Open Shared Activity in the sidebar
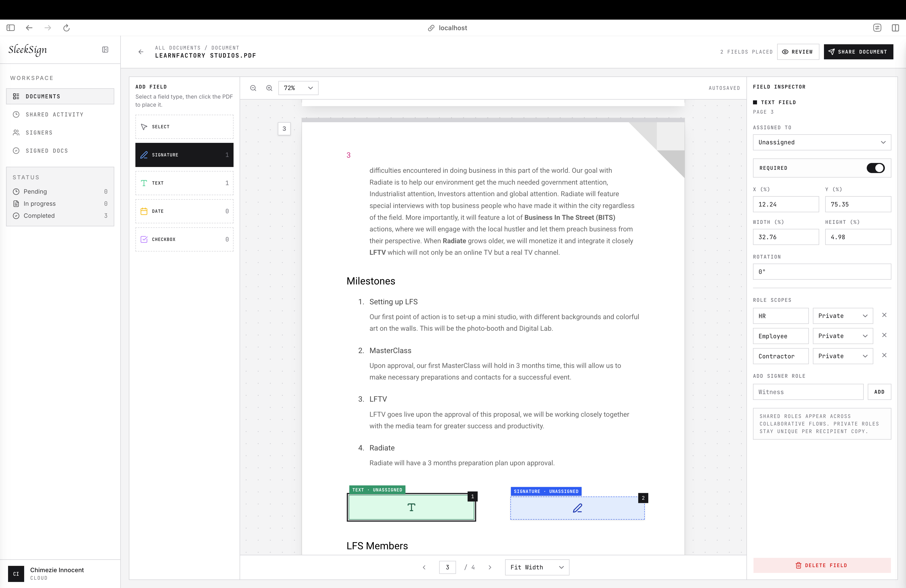906x588 pixels. click(60, 114)
